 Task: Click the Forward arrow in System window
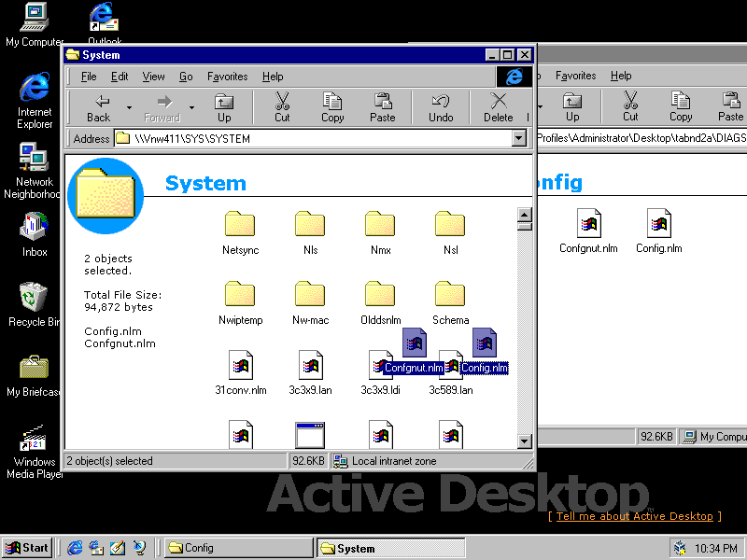pyautogui.click(x=162, y=108)
